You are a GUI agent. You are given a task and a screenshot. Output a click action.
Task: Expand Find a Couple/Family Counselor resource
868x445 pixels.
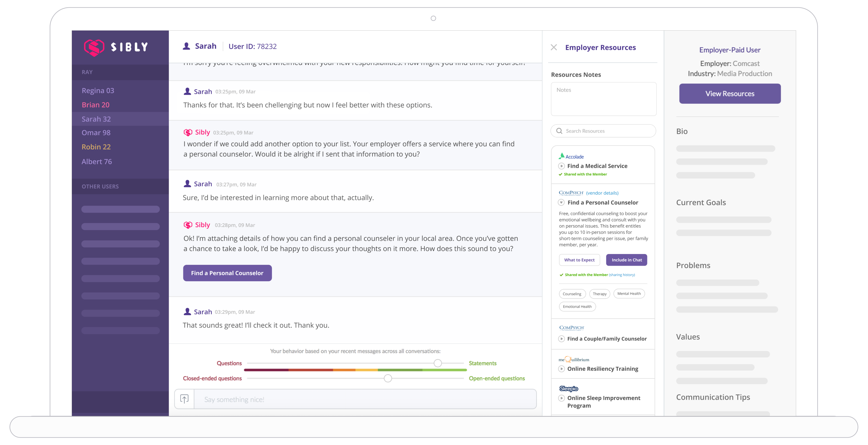pos(561,339)
